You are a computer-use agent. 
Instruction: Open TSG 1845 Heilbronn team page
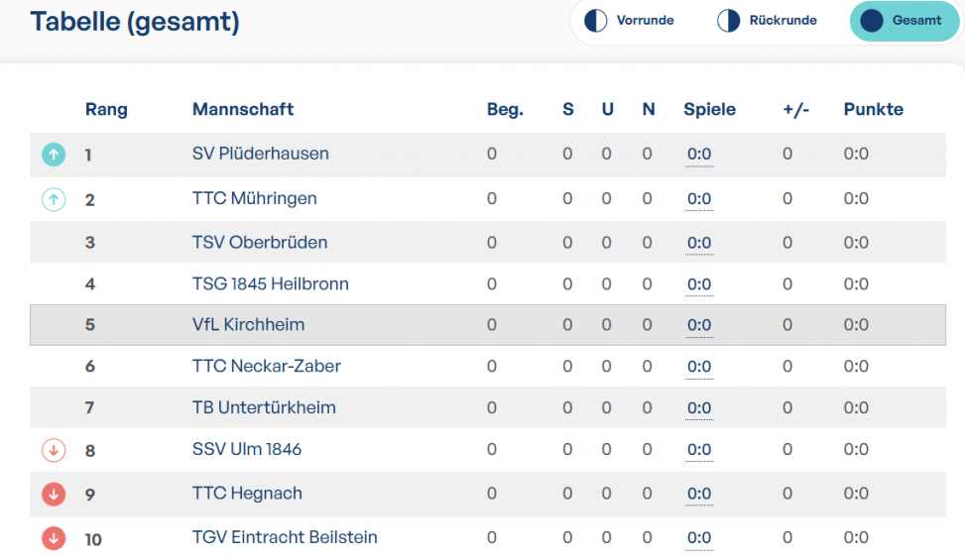270,283
